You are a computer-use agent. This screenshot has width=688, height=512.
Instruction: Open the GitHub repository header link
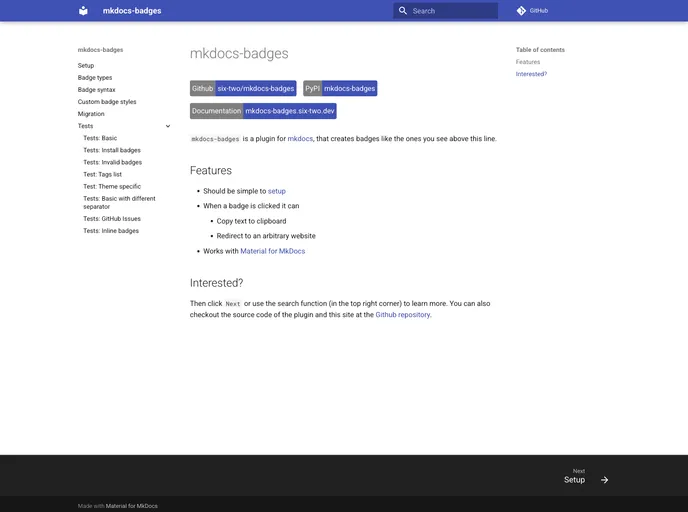[x=532, y=11]
